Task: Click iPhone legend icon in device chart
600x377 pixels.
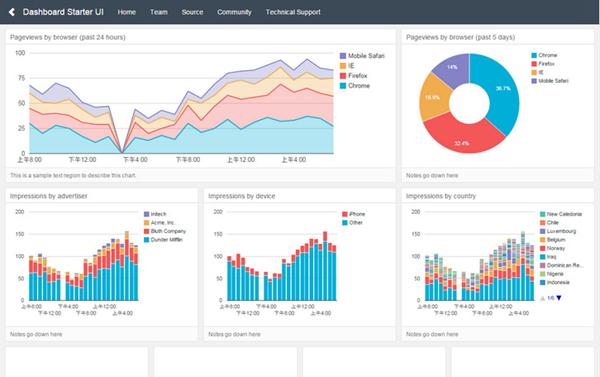Action: click(344, 214)
